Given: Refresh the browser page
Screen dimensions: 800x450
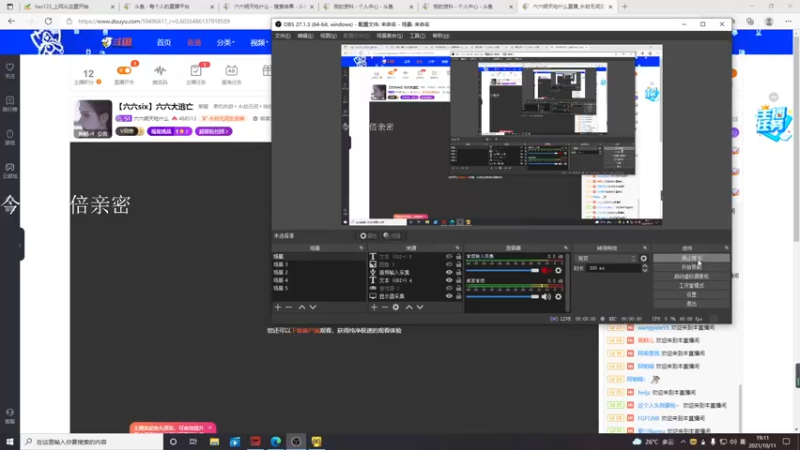Looking at the screenshot, I should pyautogui.click(x=48, y=21).
